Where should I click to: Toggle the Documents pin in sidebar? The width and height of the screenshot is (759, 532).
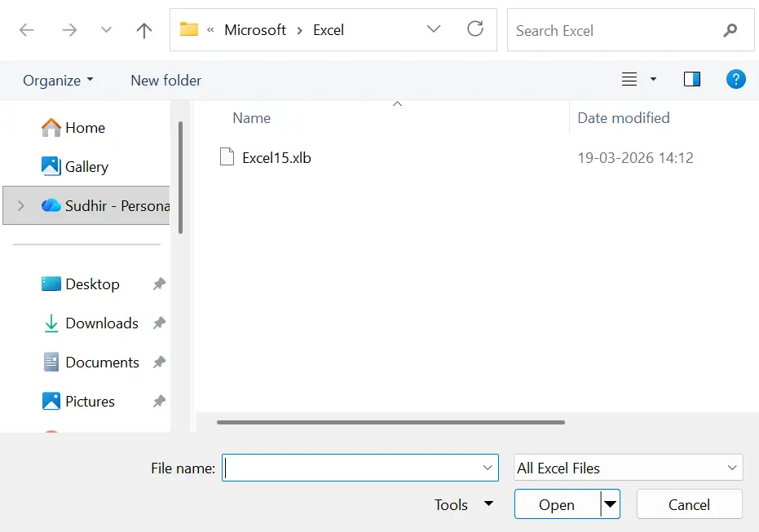(x=158, y=362)
